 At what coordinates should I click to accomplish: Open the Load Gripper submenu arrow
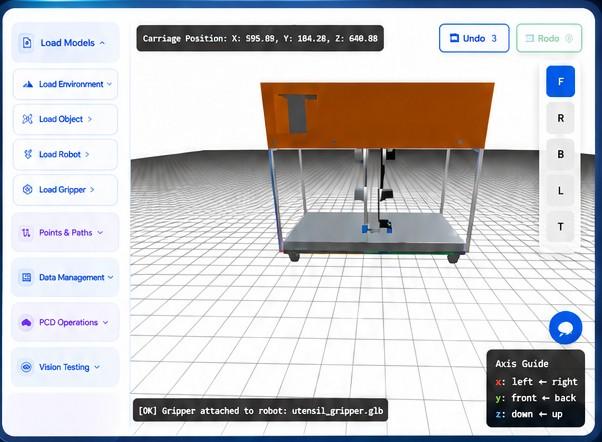click(92, 189)
